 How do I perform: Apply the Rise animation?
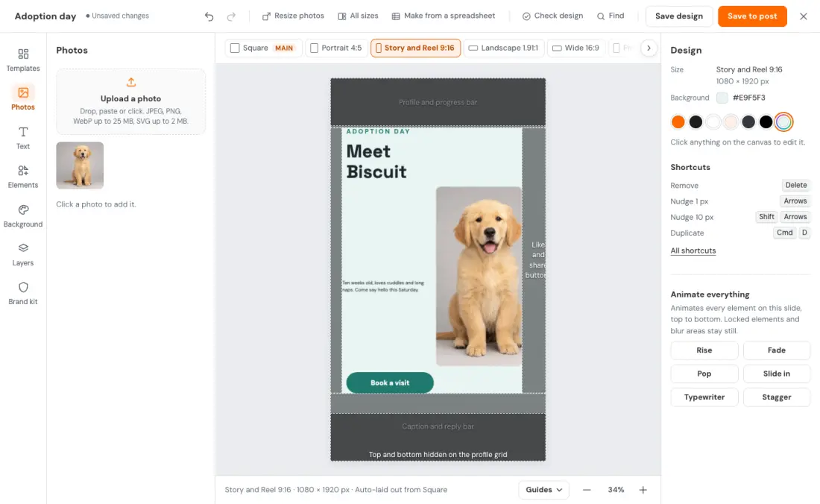pos(704,350)
